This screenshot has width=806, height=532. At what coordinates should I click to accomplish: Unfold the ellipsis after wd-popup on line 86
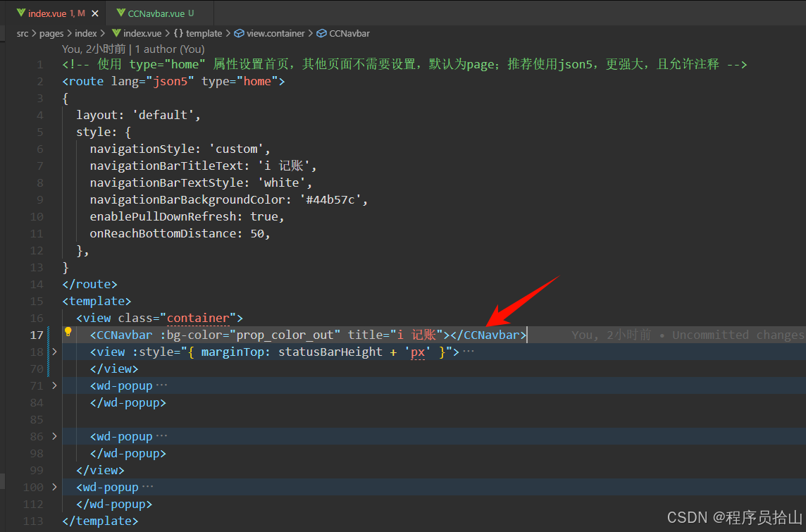pyautogui.click(x=161, y=436)
